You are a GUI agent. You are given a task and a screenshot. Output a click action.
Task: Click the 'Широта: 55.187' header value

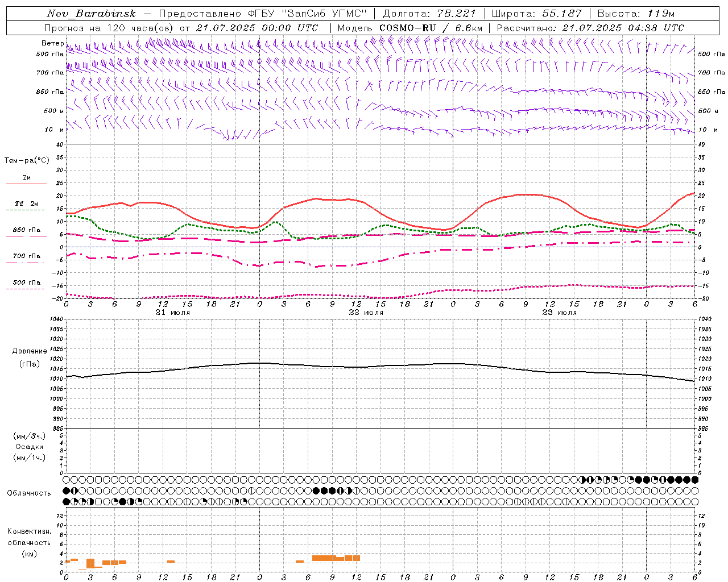537,14
